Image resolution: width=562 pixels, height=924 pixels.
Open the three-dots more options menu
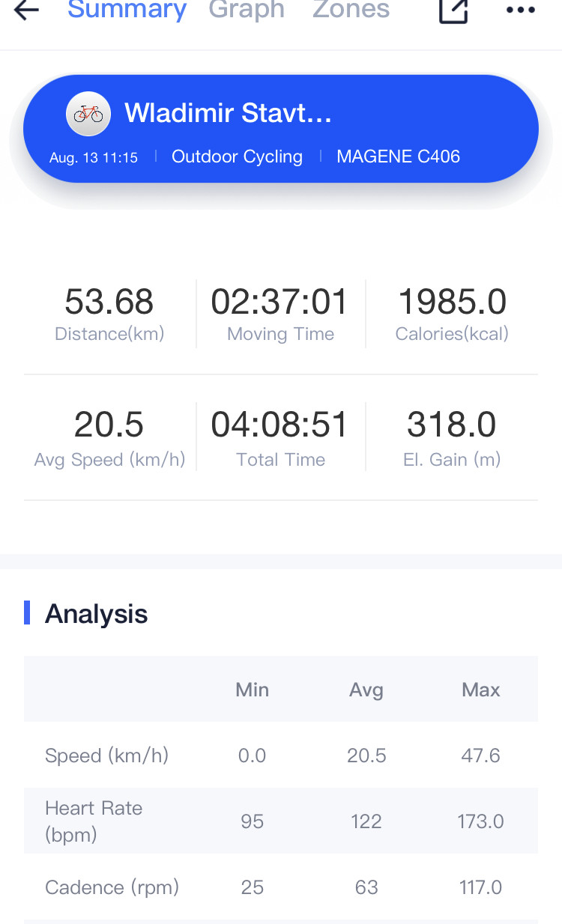[521, 10]
